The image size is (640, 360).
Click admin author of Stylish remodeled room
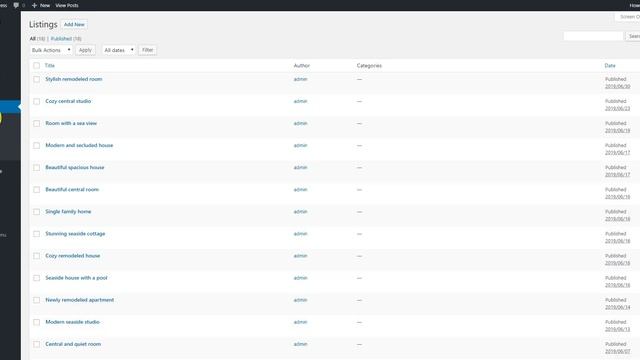pyautogui.click(x=300, y=79)
